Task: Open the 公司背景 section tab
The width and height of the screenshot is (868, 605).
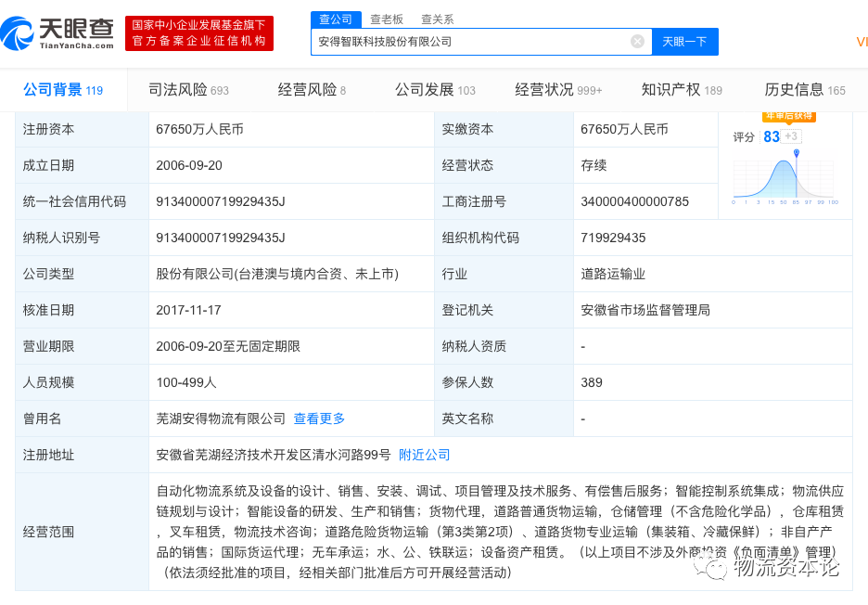Action: 63,90
